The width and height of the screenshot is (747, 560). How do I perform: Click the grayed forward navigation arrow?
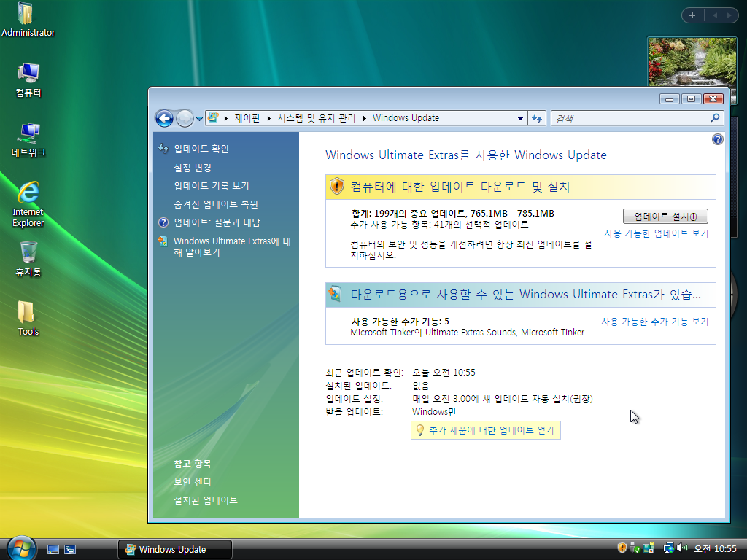point(185,118)
